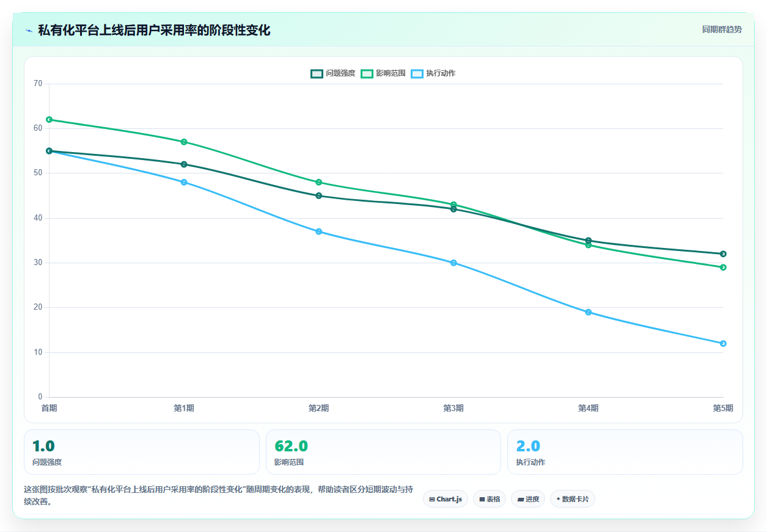This screenshot has height=532, width=767.
Task: Click the 70 y-axis tick label
Action: click(38, 84)
